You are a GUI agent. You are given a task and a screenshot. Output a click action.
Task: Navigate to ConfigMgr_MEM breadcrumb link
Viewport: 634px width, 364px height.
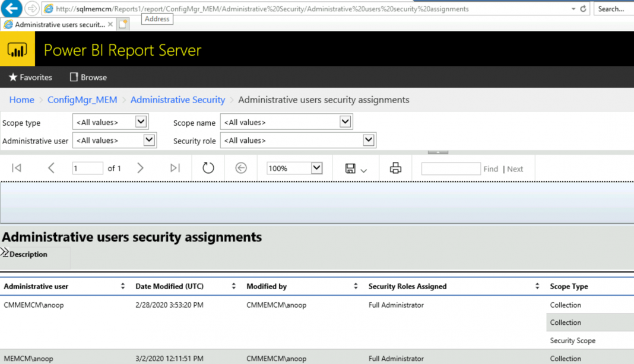coord(82,100)
